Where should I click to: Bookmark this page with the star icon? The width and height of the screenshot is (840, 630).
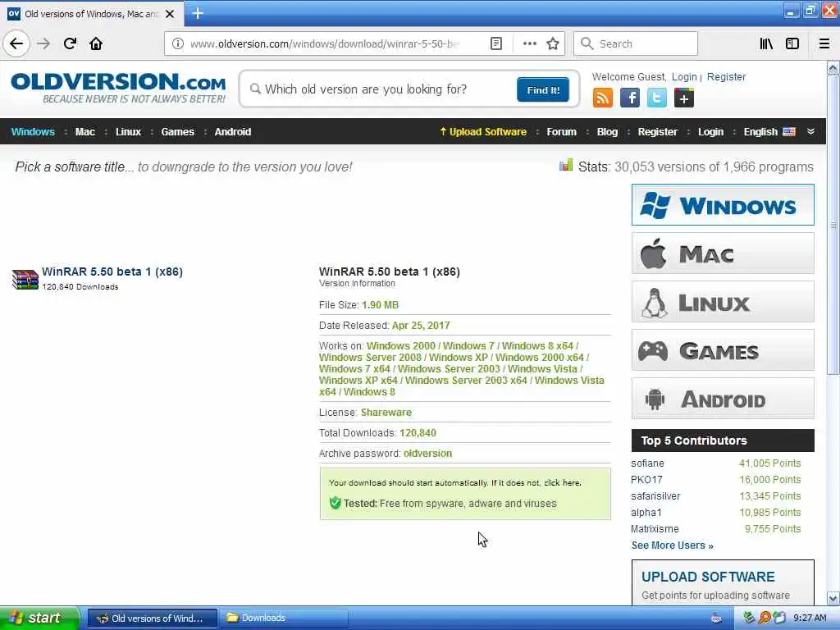point(553,43)
